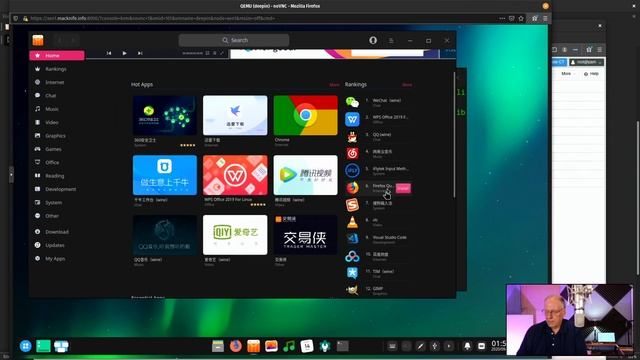This screenshot has width=640, height=360.
Task: Click the play button in the media bar
Action: 124,53
